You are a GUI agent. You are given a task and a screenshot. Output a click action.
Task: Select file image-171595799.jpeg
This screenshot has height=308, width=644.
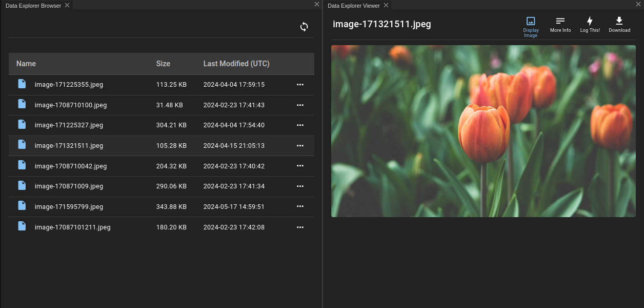69,207
